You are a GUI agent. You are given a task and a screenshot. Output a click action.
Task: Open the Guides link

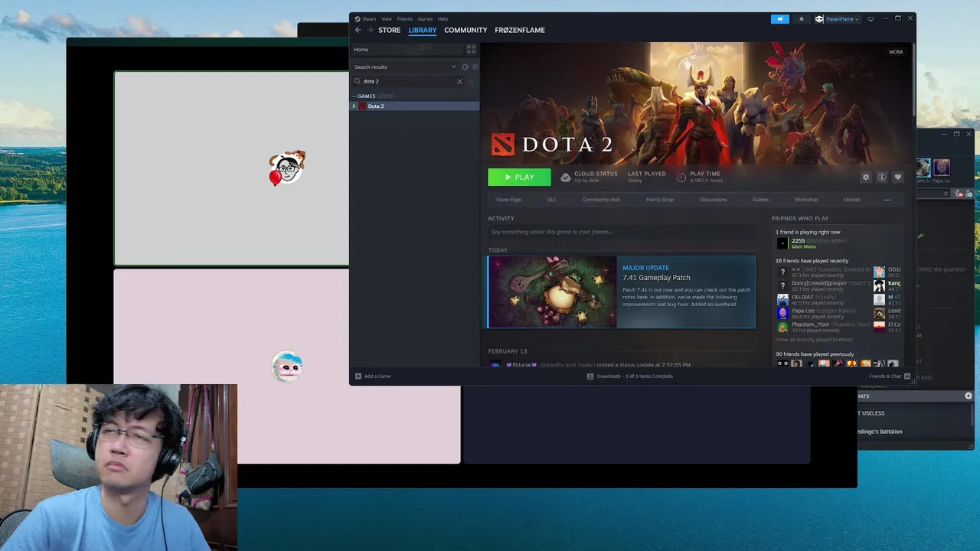(x=760, y=200)
